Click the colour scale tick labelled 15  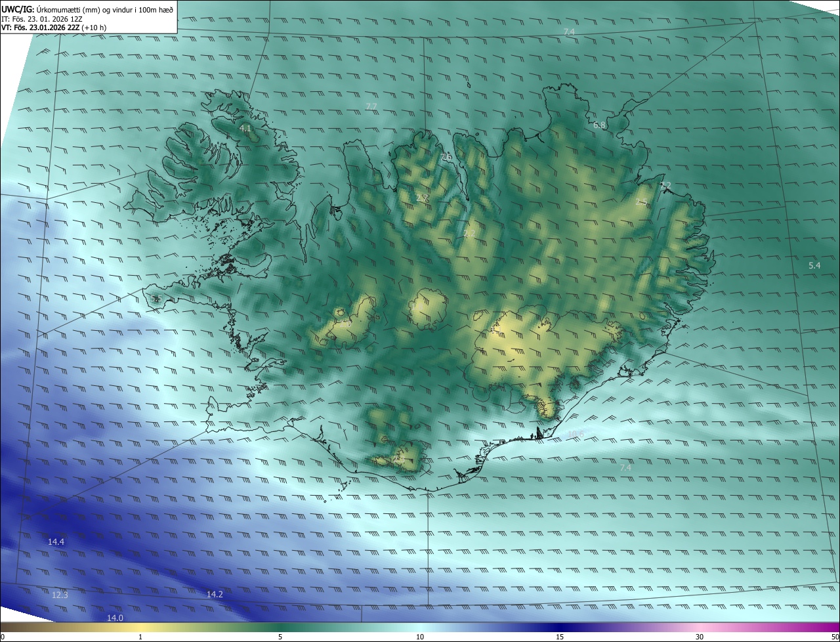click(x=560, y=637)
